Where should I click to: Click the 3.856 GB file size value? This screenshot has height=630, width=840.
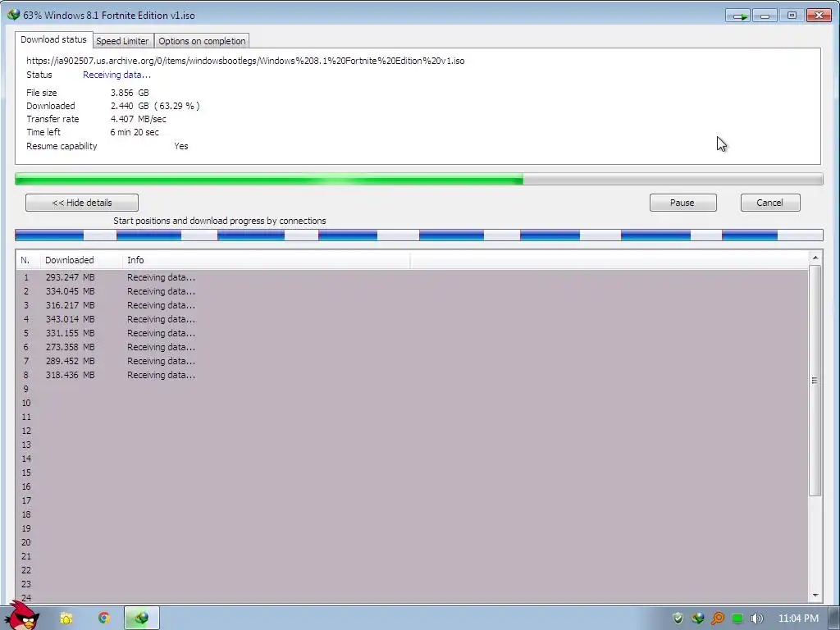click(x=130, y=93)
